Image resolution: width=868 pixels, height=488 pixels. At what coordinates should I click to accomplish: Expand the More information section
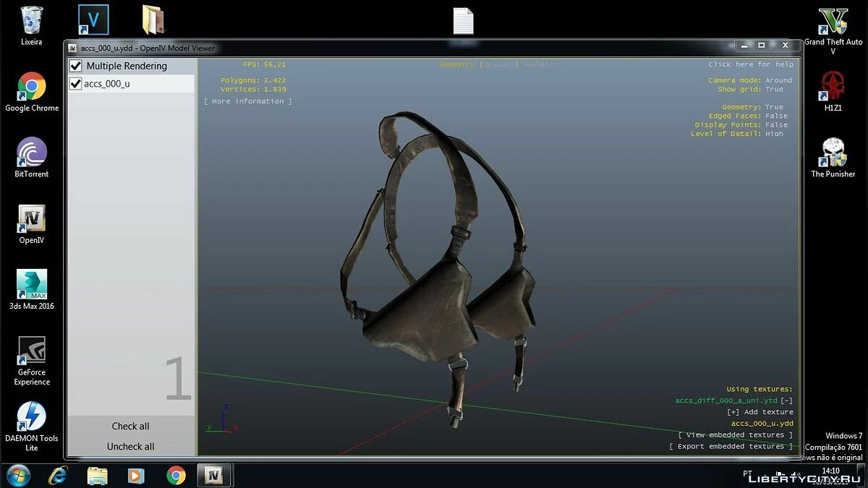click(248, 102)
